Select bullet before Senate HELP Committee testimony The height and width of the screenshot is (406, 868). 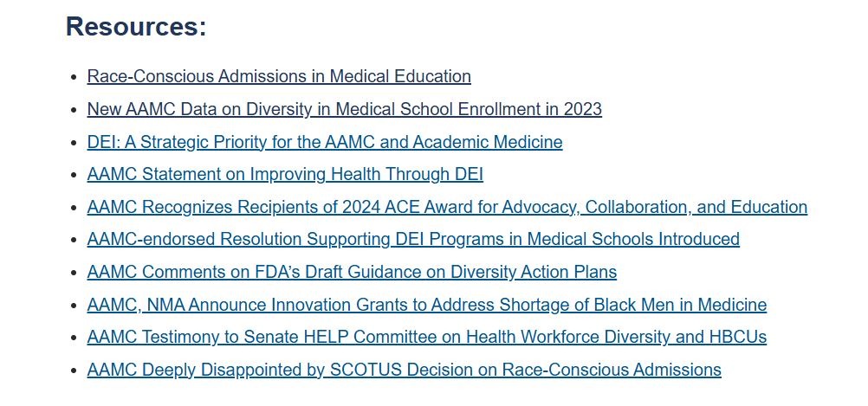(74, 338)
